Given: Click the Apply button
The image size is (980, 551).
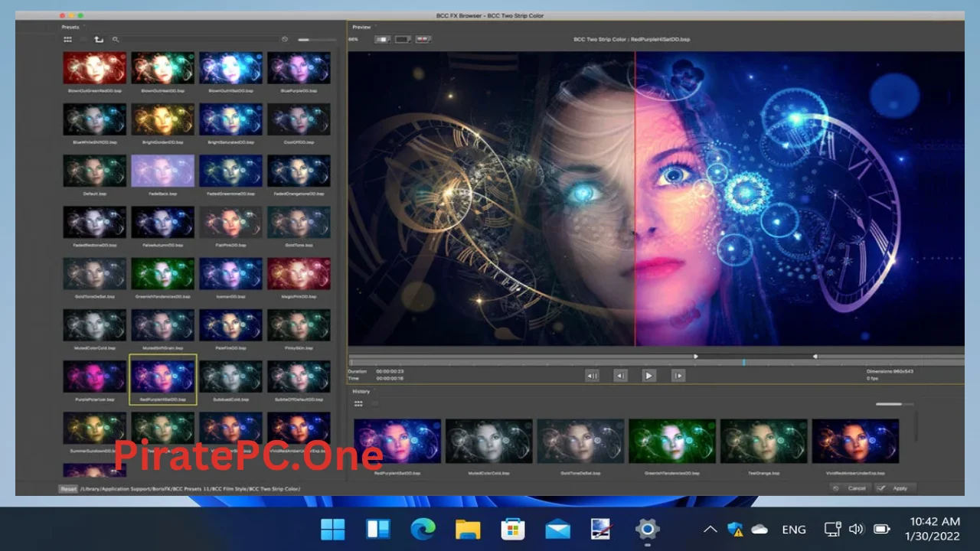Looking at the screenshot, I should click(x=893, y=488).
